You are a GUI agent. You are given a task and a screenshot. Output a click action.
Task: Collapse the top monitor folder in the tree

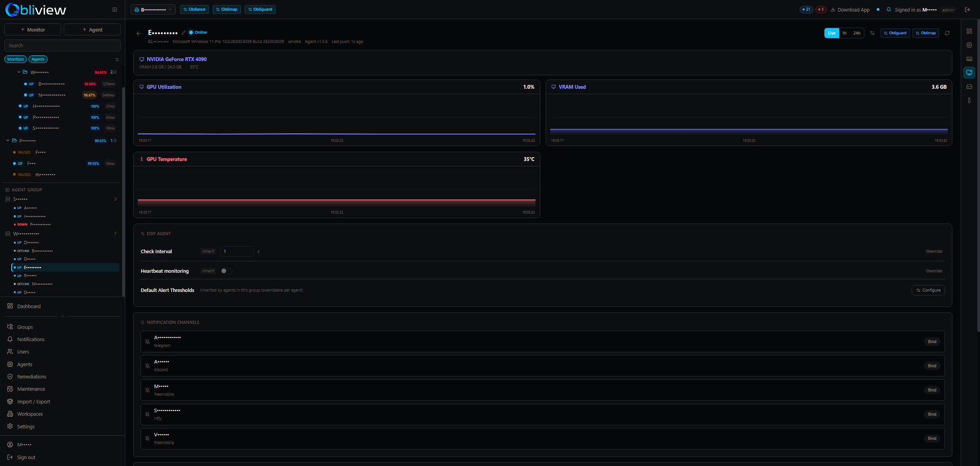coord(18,72)
